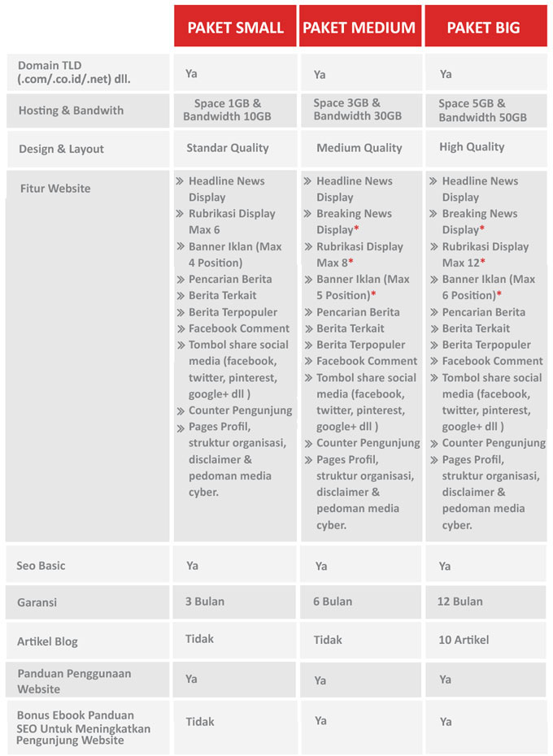This screenshot has height=756, width=553.
Task: Click the red asterisk after Max 8
Action: click(x=351, y=261)
